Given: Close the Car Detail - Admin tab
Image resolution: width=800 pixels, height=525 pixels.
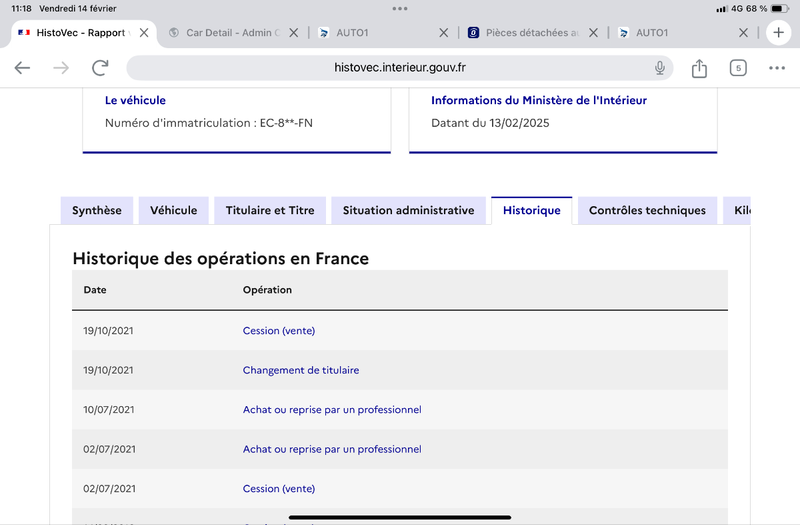Looking at the screenshot, I should pos(293,33).
